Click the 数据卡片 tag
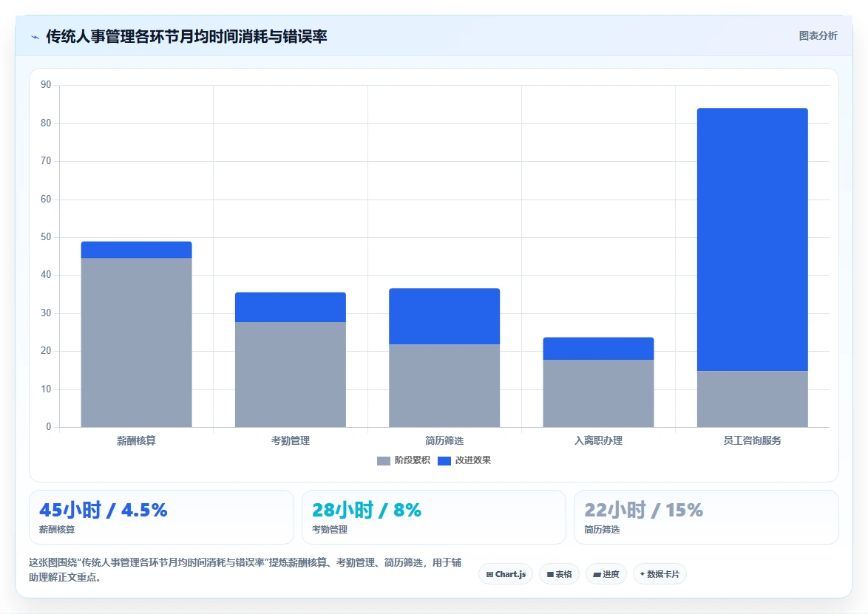This screenshot has height=614, width=868. pyautogui.click(x=660, y=574)
